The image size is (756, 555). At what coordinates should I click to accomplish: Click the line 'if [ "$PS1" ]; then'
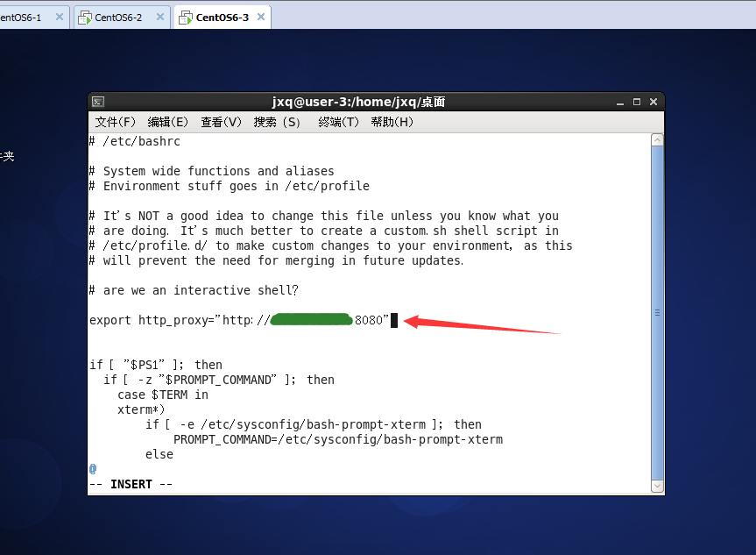[x=156, y=365]
